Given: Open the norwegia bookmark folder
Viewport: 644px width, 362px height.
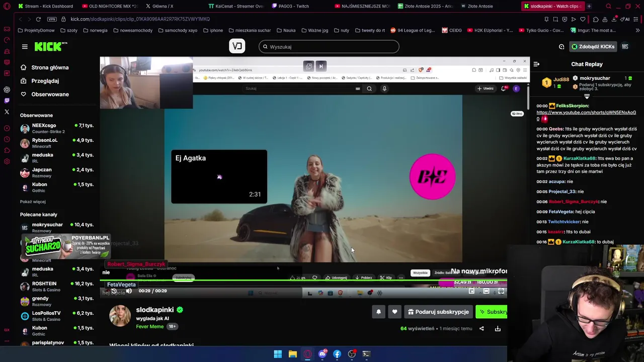Looking at the screenshot, I should coord(95,30).
